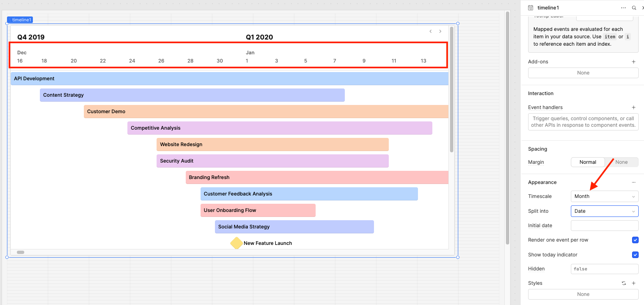Image resolution: width=644 pixels, height=305 pixels.
Task: Set Margin to Normal
Action: (x=588, y=162)
